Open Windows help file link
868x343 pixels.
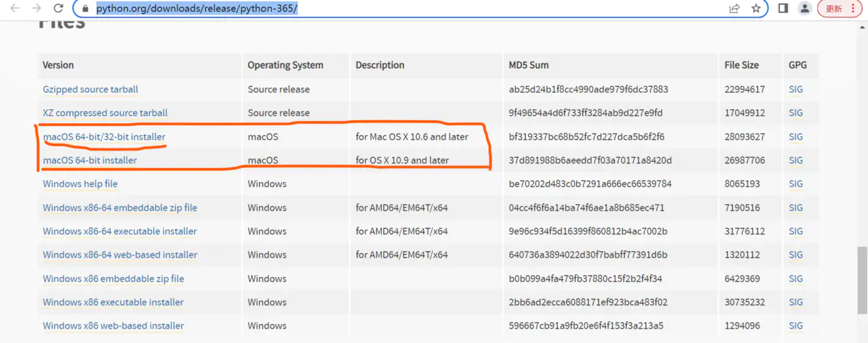[80, 184]
